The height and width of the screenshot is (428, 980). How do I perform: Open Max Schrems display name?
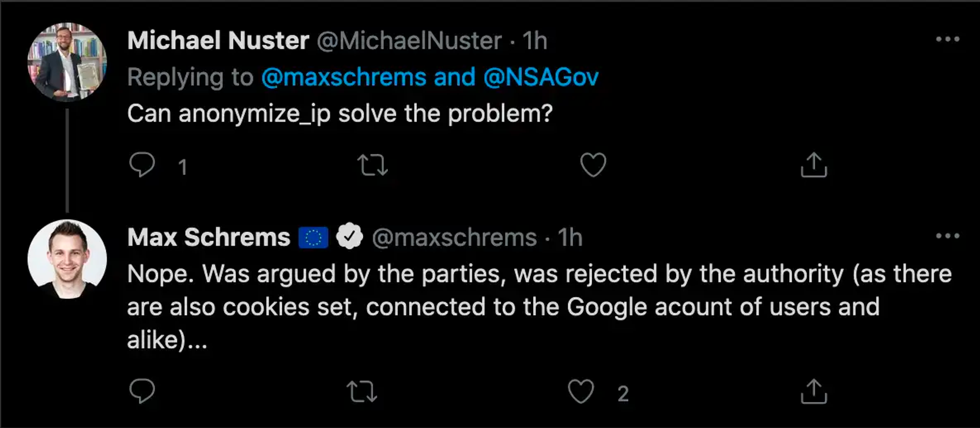[209, 238]
